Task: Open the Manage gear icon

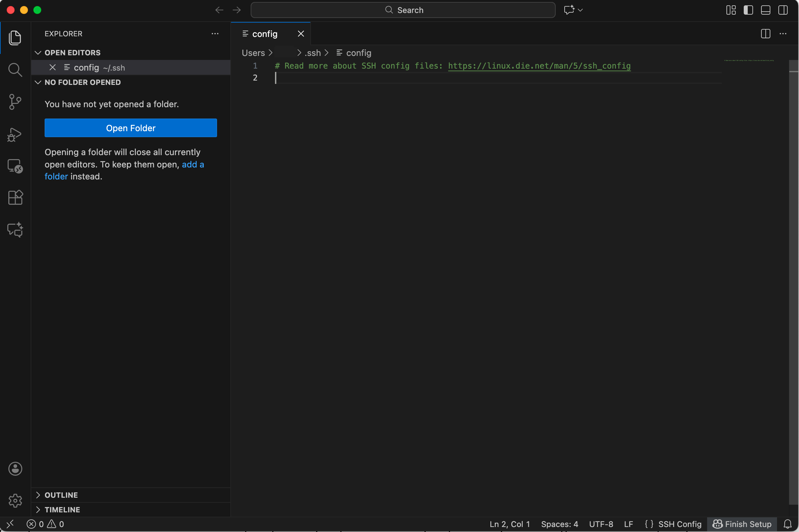Action: click(15, 500)
